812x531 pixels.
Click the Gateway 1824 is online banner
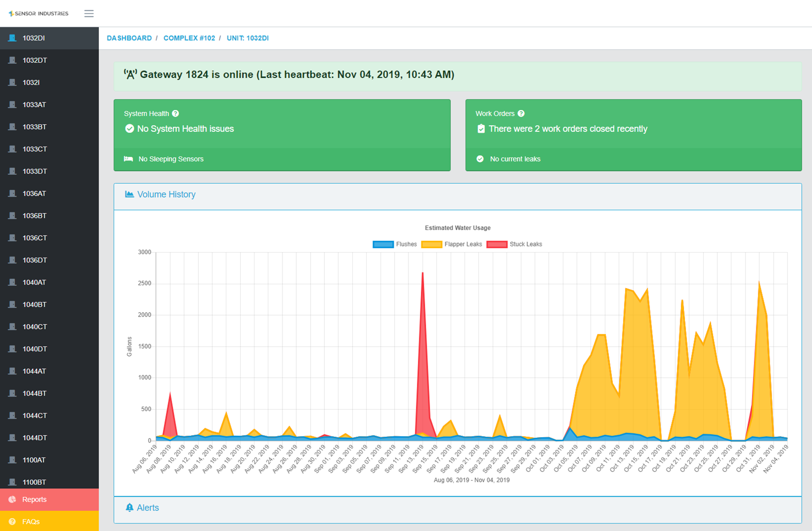click(x=458, y=76)
